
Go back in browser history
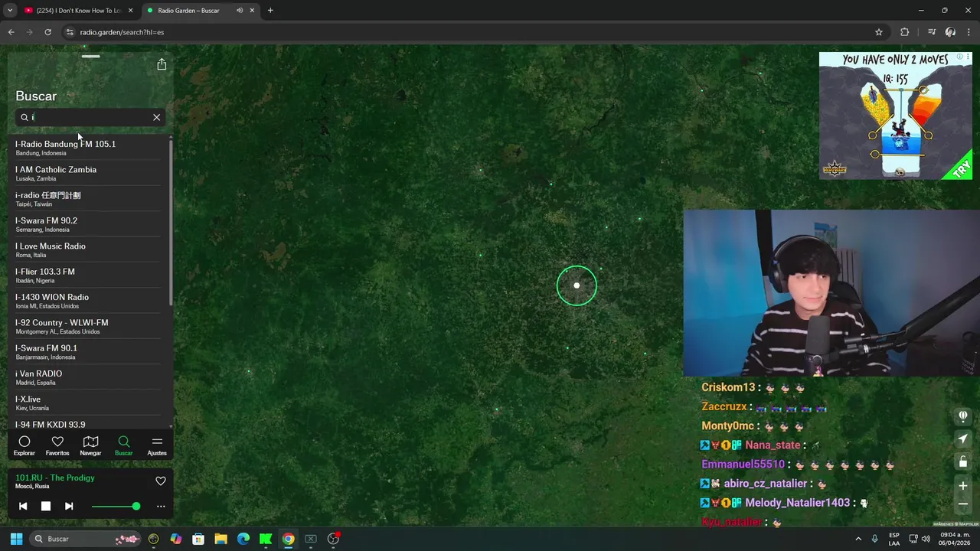tap(11, 32)
